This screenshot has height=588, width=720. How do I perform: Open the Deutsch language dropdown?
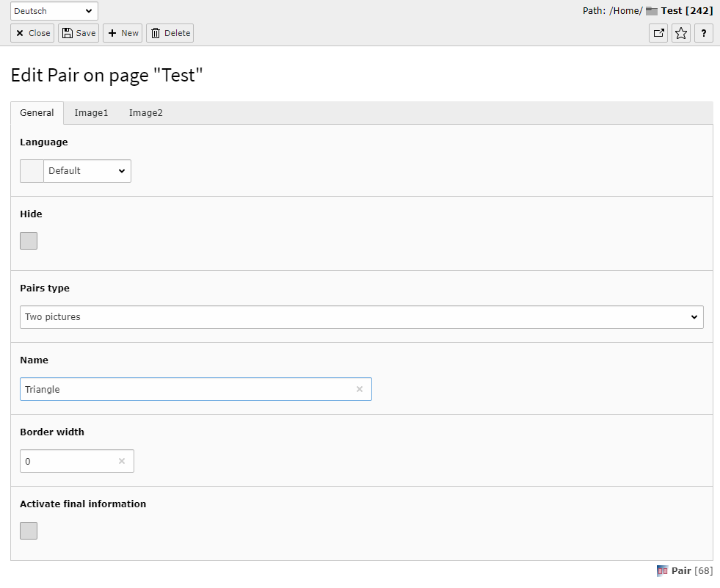coord(54,11)
